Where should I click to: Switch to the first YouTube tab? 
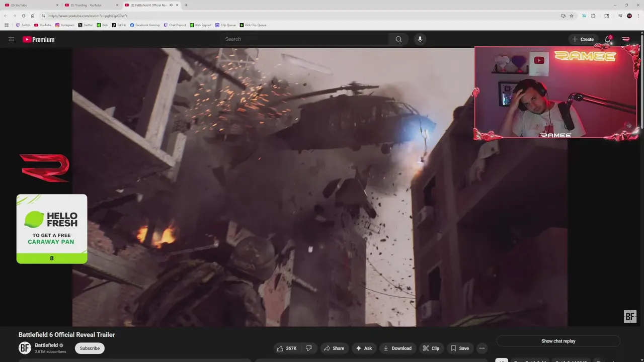[x=30, y=5]
